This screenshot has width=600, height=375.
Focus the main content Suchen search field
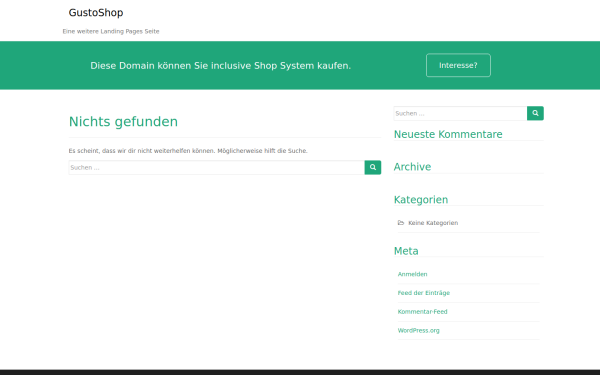pos(217,167)
